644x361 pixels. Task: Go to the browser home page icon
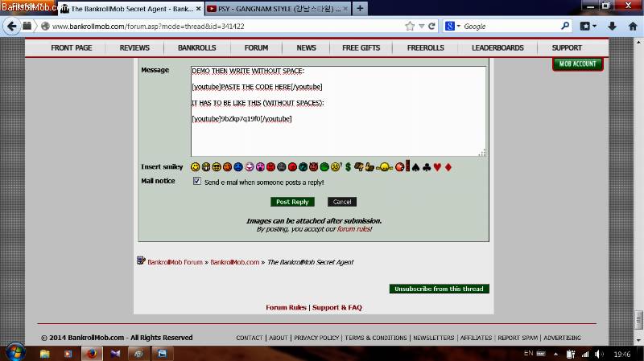coord(633,27)
